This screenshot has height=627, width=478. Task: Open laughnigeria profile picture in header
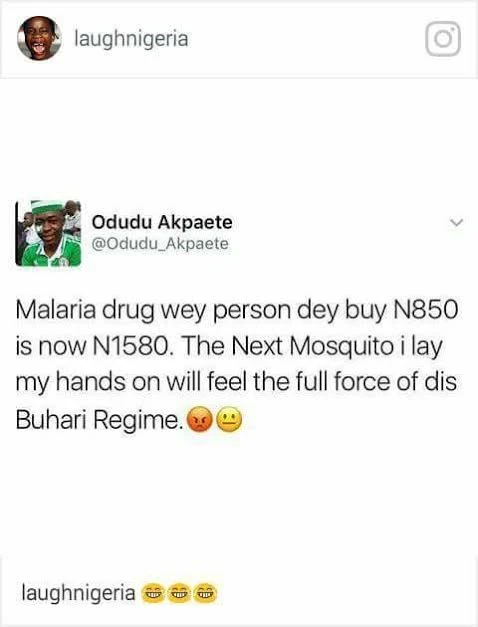click(39, 38)
